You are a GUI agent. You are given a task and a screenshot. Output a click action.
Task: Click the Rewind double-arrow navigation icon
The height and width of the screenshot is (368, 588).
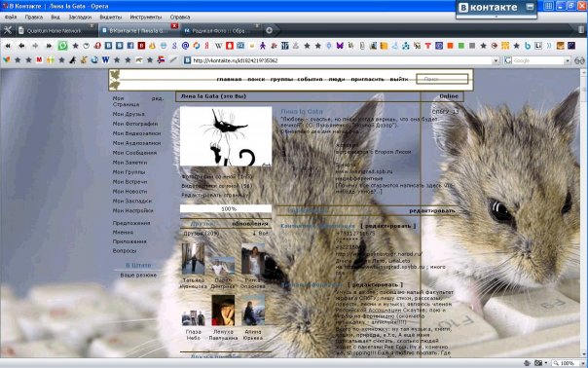(8, 46)
